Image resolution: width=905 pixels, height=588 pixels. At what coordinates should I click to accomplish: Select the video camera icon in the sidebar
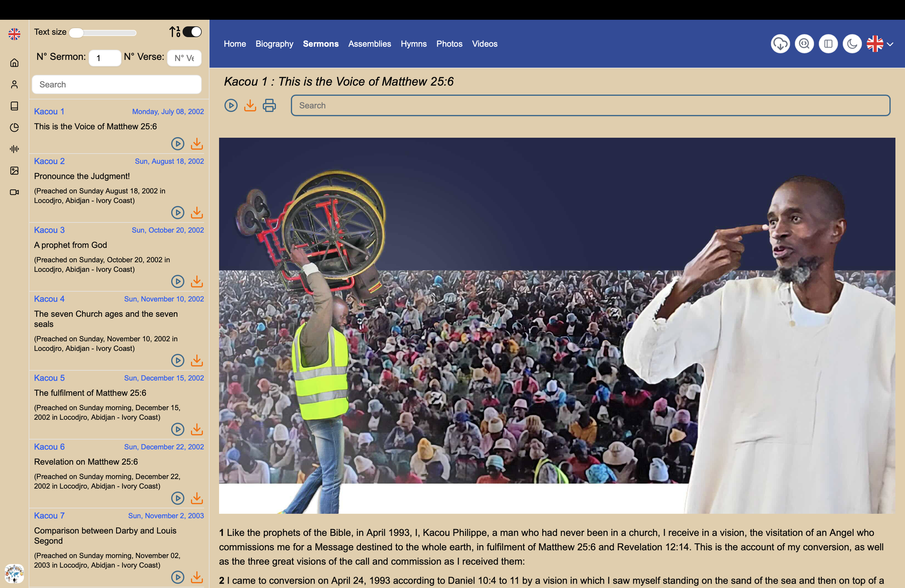click(14, 192)
